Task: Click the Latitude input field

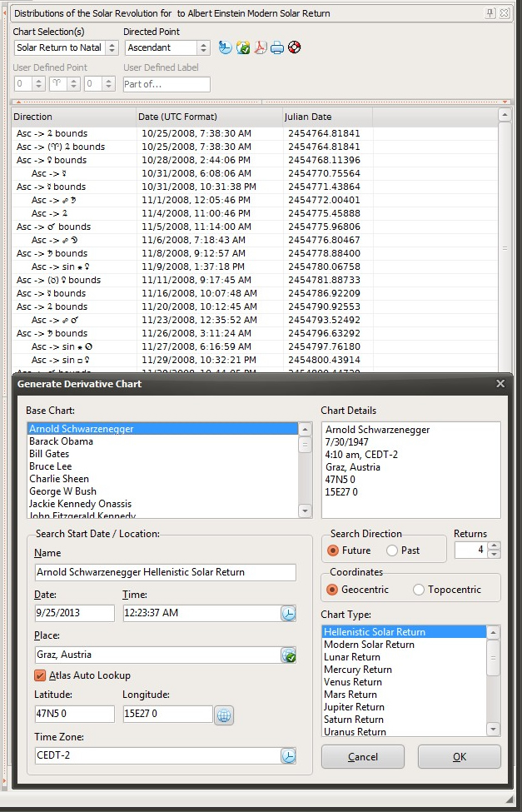Action: tap(75, 714)
